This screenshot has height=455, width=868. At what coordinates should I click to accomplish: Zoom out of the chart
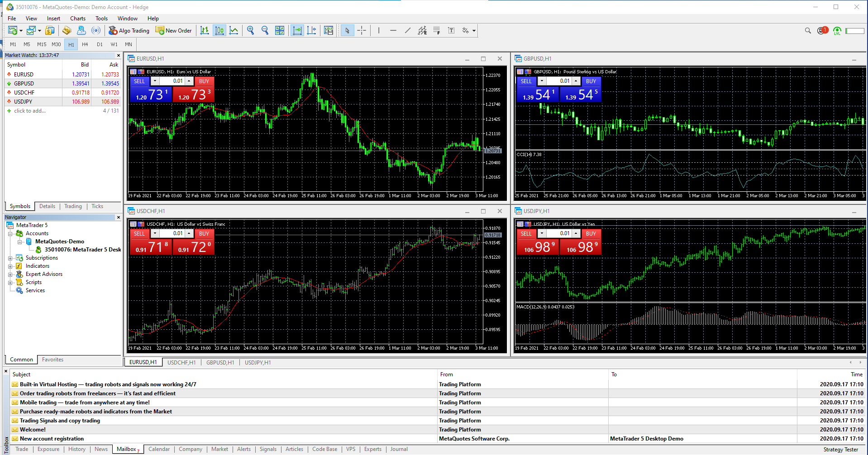[265, 30]
